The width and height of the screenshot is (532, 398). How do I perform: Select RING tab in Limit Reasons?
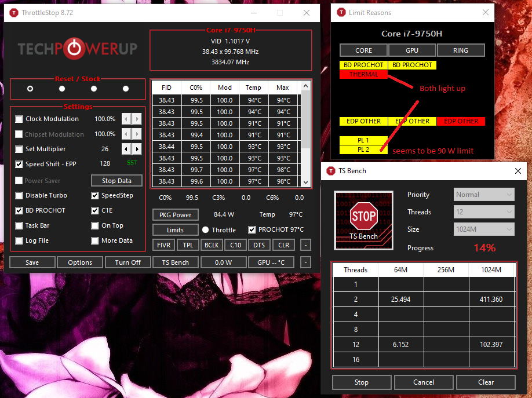coord(461,50)
